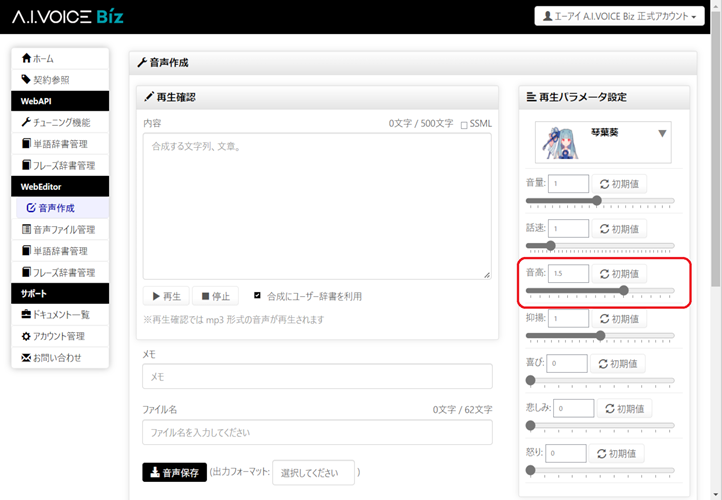Open 契約参照 page
The image size is (722, 500).
[x=60, y=80]
